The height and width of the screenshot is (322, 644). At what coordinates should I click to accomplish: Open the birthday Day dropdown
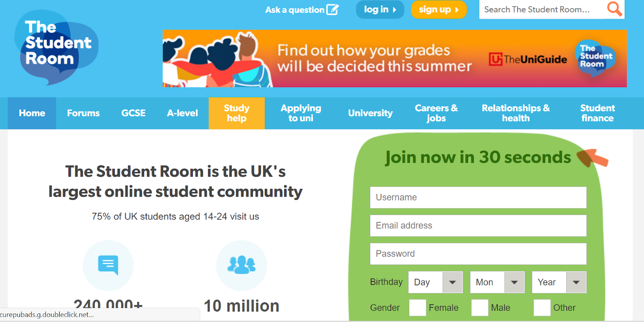pos(436,282)
